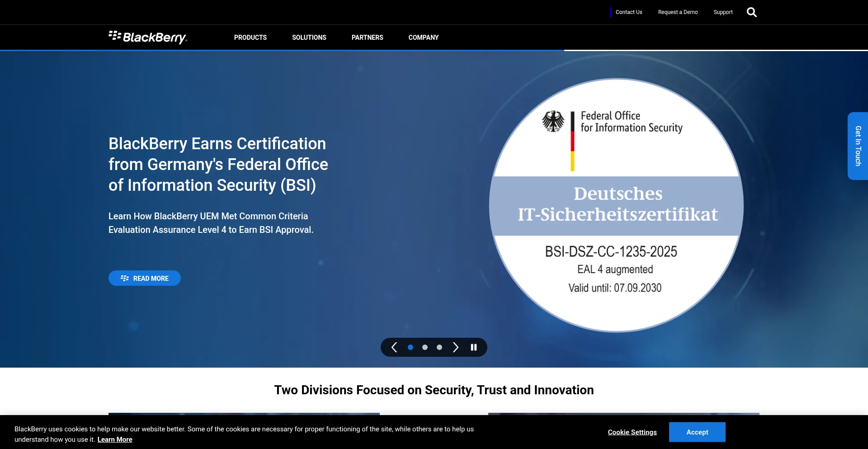Open the search magnifier icon
This screenshot has width=868, height=449.
[x=751, y=12]
